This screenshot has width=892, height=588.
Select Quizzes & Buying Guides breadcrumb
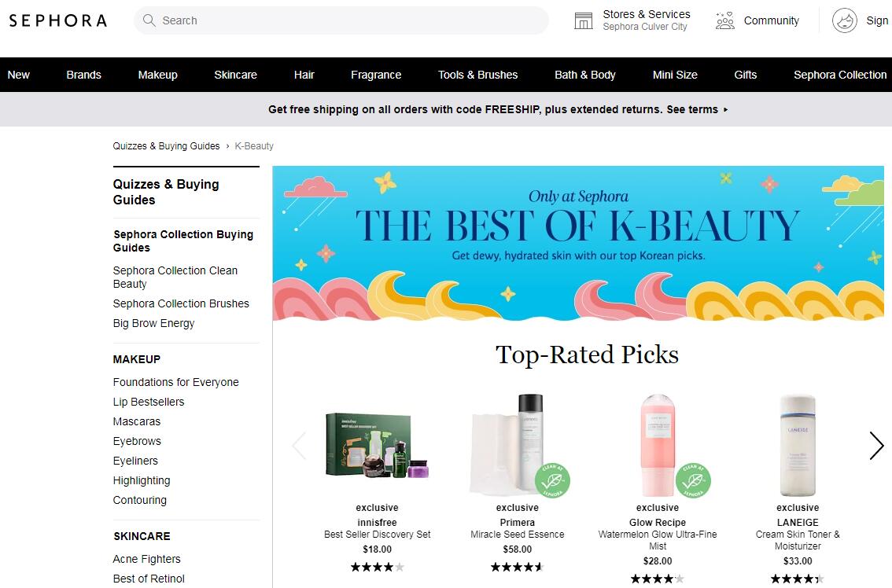click(x=166, y=146)
